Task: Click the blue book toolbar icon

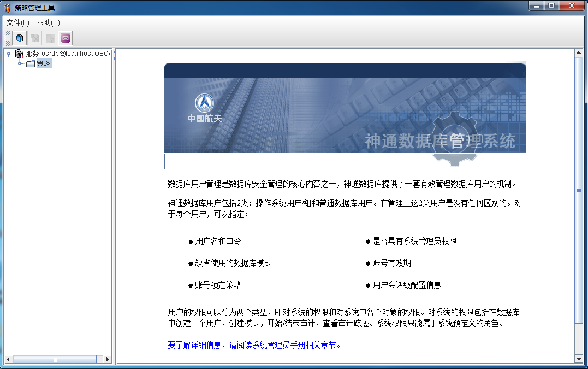Action: pyautogui.click(x=20, y=38)
